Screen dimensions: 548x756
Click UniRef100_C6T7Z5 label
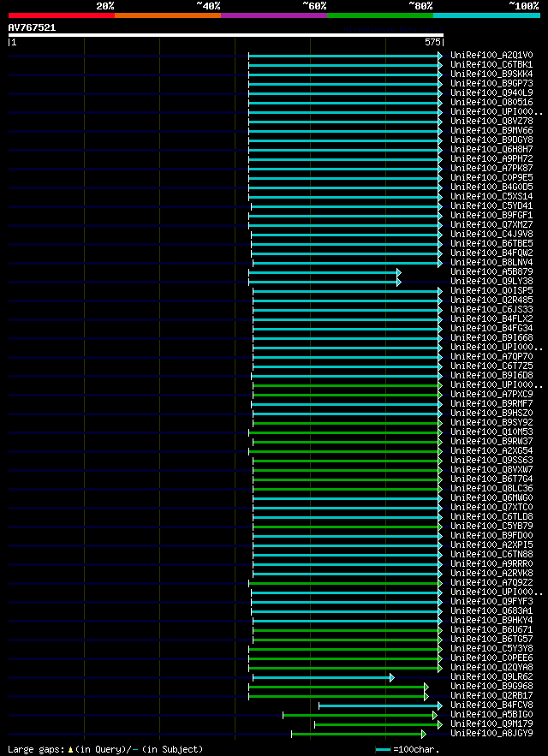(x=491, y=367)
